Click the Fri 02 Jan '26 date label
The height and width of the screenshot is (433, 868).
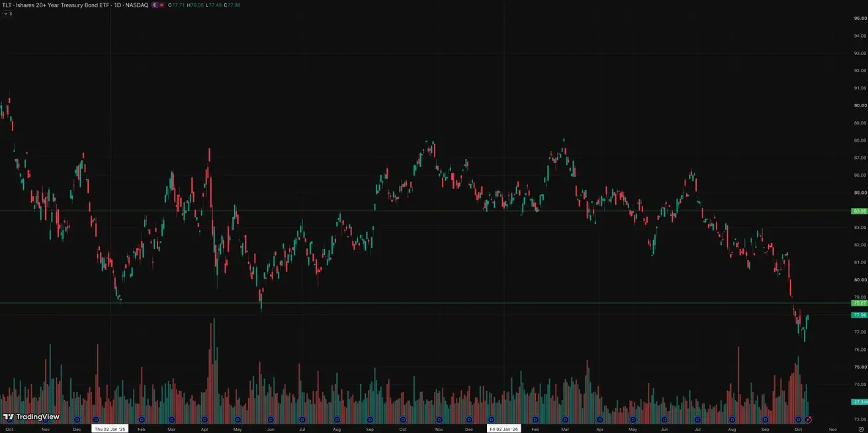[503, 429]
